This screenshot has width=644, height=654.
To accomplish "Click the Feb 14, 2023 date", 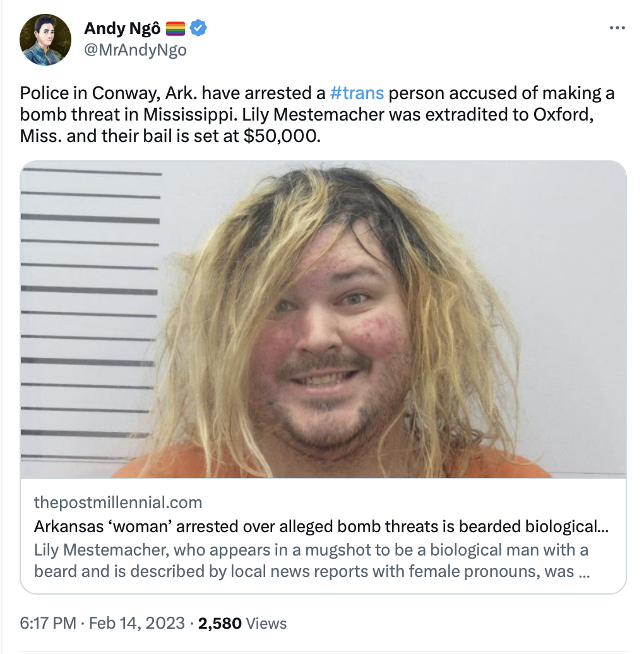I will [x=137, y=623].
